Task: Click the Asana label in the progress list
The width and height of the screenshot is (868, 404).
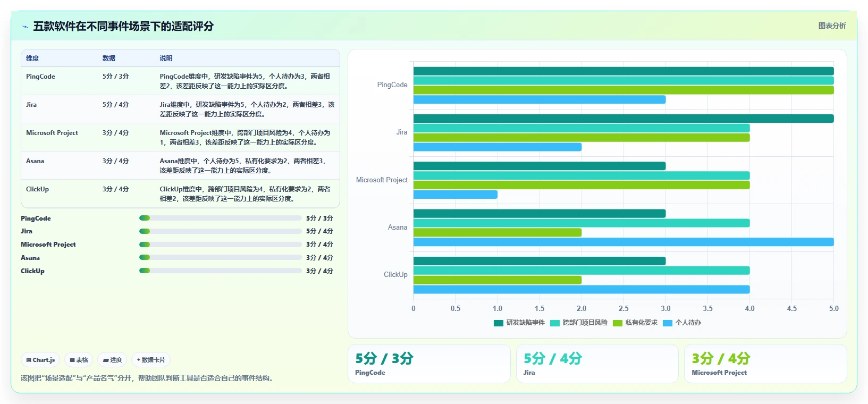Action: tap(30, 258)
